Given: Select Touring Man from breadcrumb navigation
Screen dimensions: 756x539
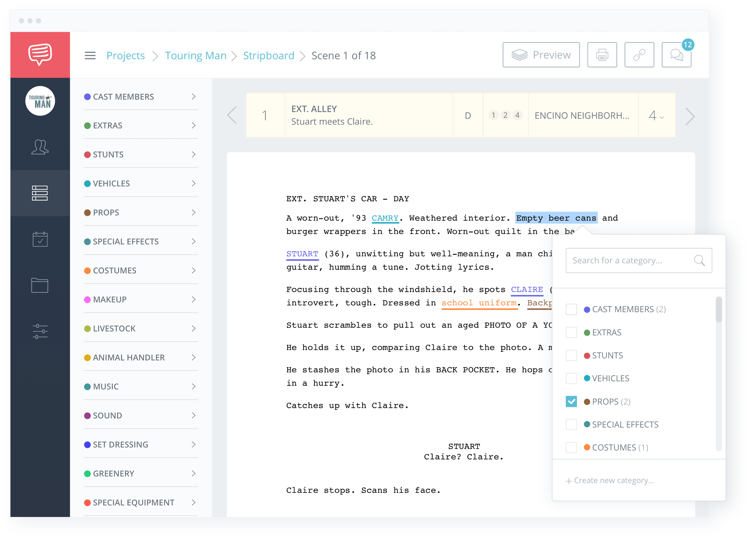Looking at the screenshot, I should [x=196, y=55].
